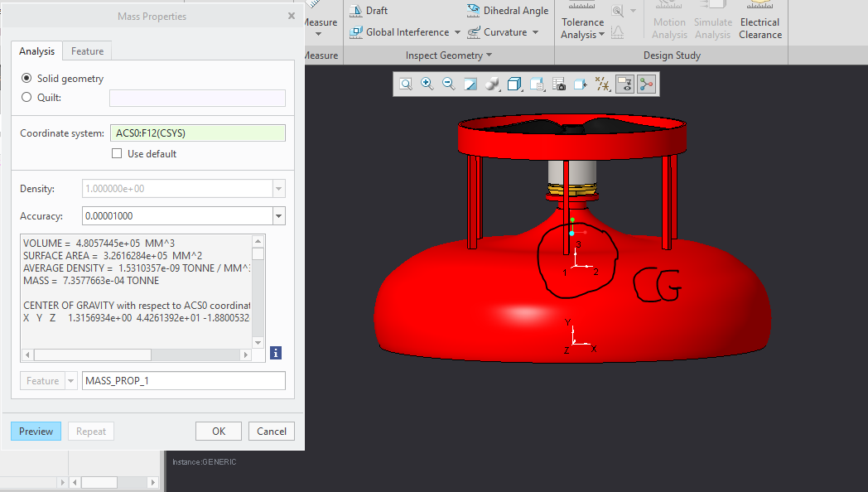Viewport: 868px width, 492px height.
Task: Click the results horizontal scrollbar thumb
Action: [93, 355]
